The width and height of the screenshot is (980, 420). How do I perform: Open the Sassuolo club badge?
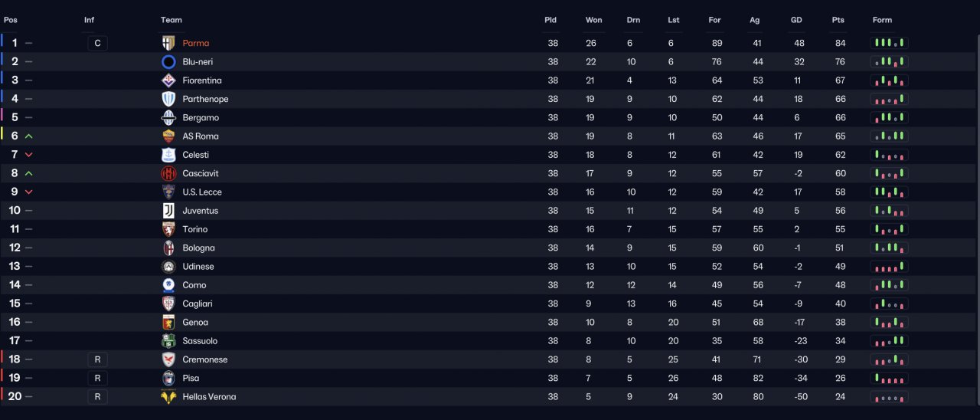(x=168, y=341)
